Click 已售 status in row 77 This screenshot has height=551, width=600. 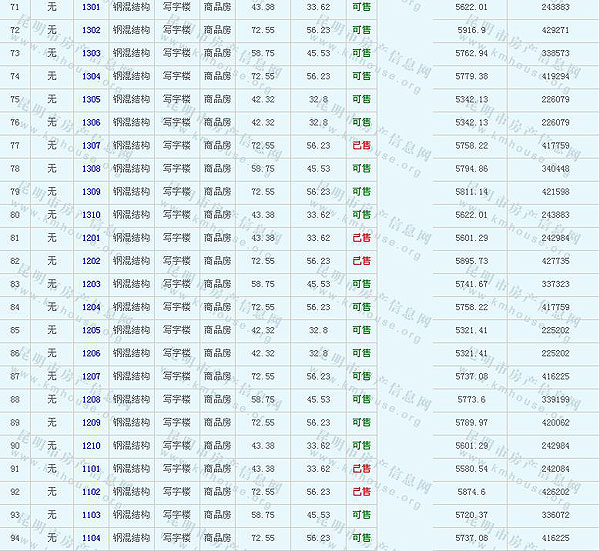pyautogui.click(x=361, y=145)
